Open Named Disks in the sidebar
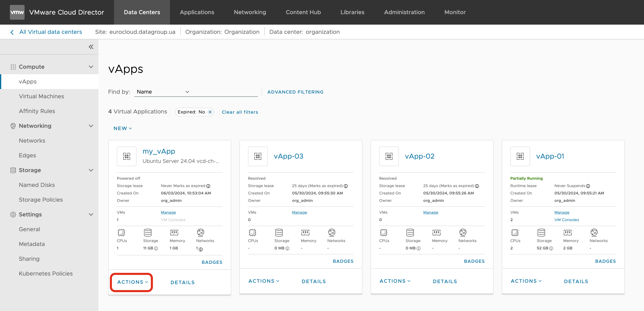The height and width of the screenshot is (311, 644). coord(37,185)
